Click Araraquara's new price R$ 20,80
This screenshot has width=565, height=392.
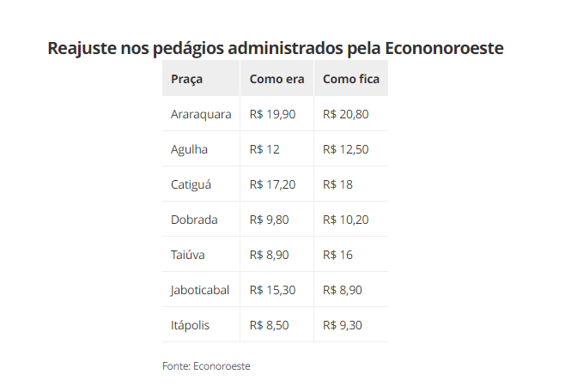tap(346, 114)
